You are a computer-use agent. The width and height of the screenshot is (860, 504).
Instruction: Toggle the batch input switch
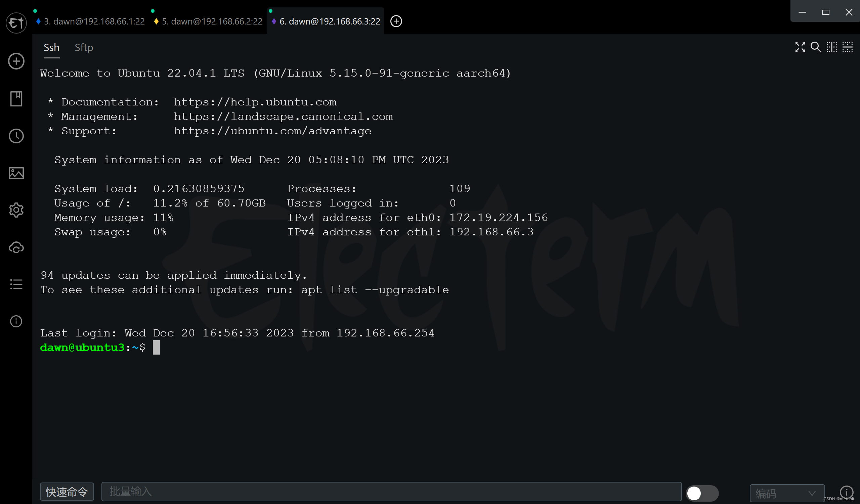pyautogui.click(x=702, y=493)
